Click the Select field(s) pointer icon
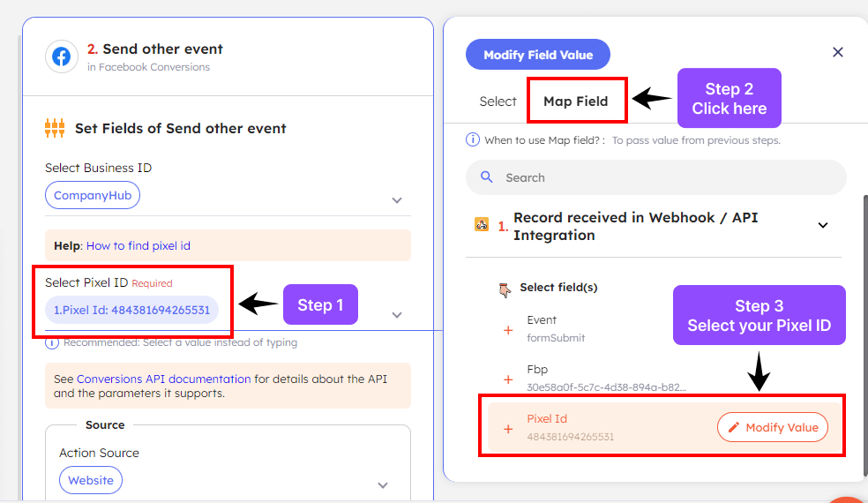Viewport: 868px width, 503px height. (505, 288)
